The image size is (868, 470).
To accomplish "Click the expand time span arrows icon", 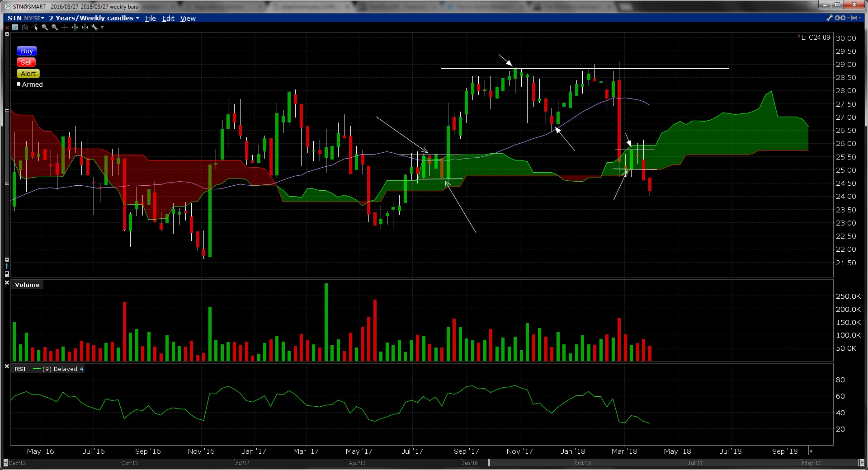I will 75,28.
